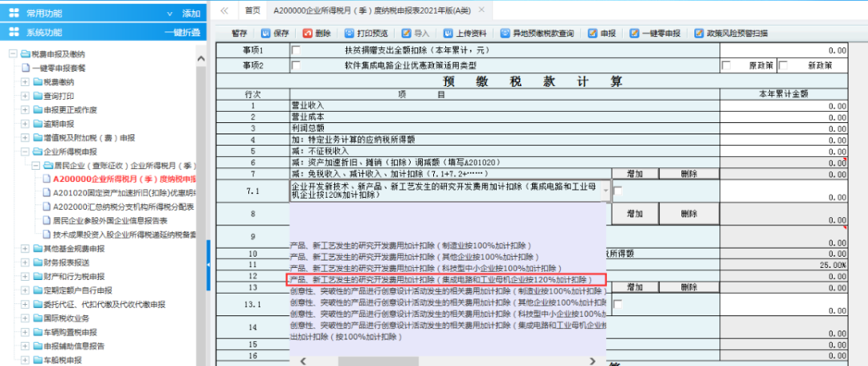868x366 pixels.
Task: Tick the checkbox in row 13.1
Action: coord(618,304)
